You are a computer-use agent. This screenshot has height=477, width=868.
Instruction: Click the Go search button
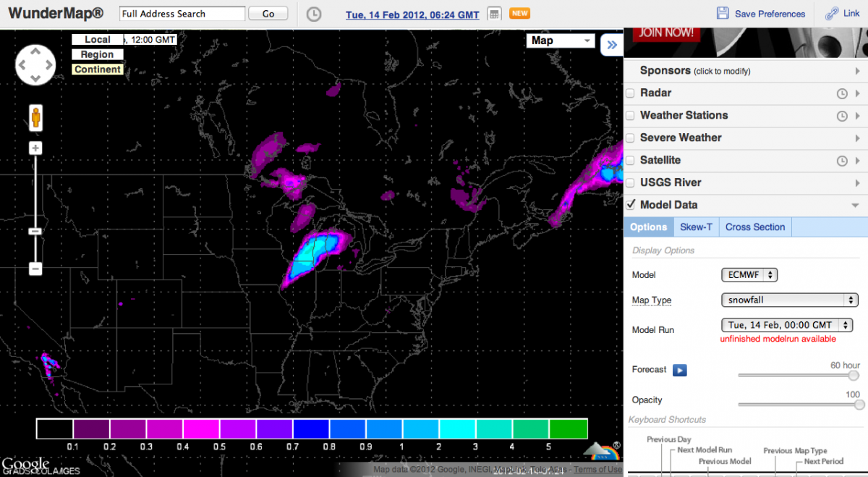click(x=268, y=14)
